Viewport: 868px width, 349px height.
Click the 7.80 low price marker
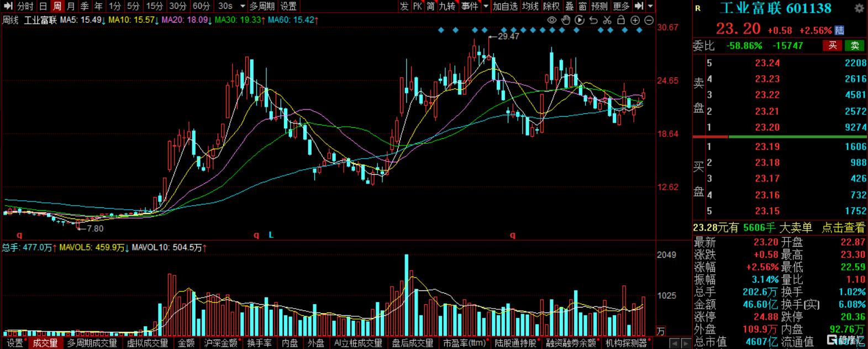pos(95,228)
